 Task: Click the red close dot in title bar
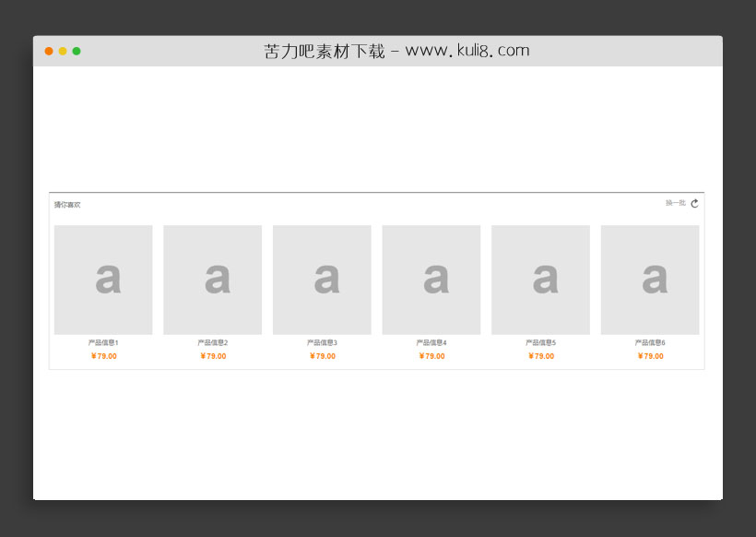coord(49,52)
